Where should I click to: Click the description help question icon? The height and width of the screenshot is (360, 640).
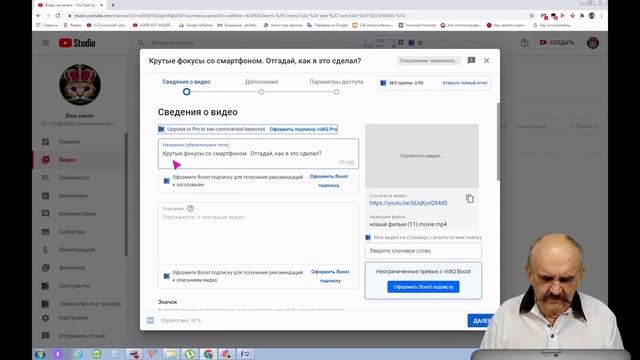pos(190,208)
